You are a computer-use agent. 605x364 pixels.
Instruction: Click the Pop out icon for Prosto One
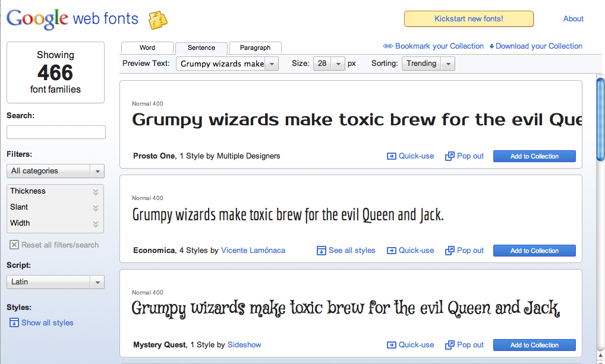[x=449, y=156]
